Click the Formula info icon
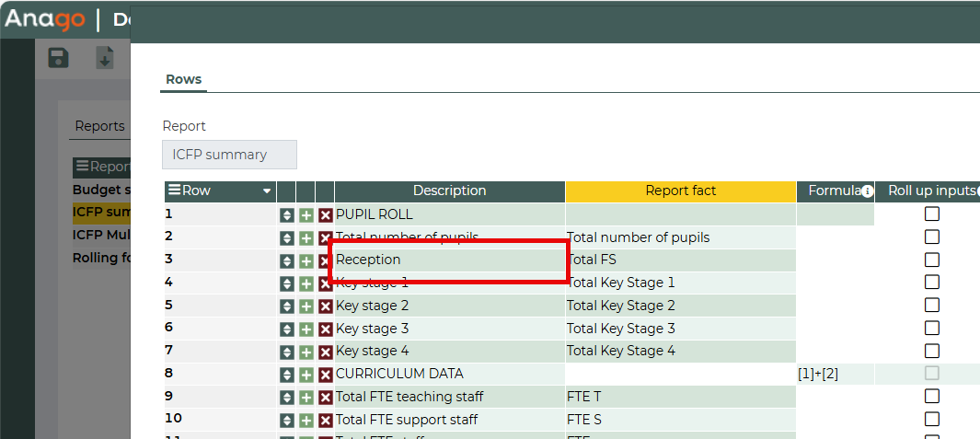The height and width of the screenshot is (439, 980). [x=867, y=191]
